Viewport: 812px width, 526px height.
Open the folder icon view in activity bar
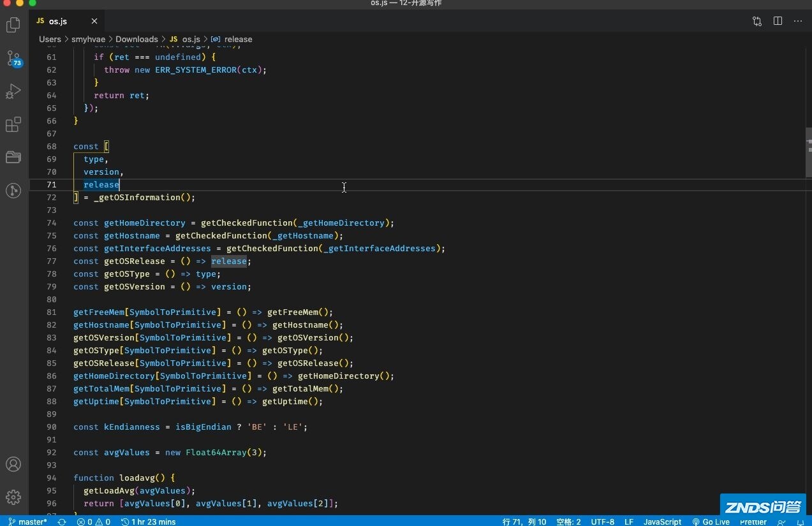(x=13, y=157)
